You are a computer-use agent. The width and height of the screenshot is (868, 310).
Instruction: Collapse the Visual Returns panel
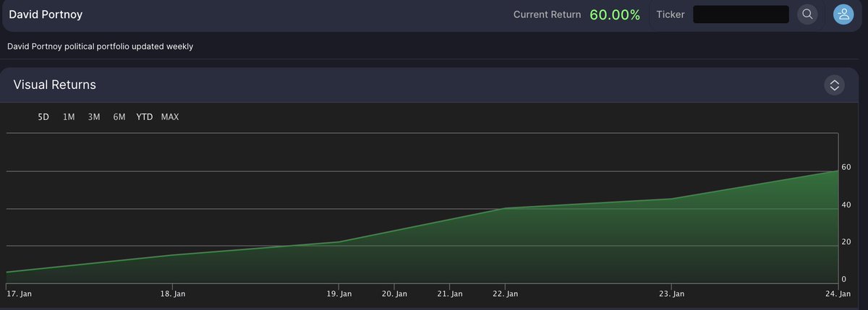point(834,85)
